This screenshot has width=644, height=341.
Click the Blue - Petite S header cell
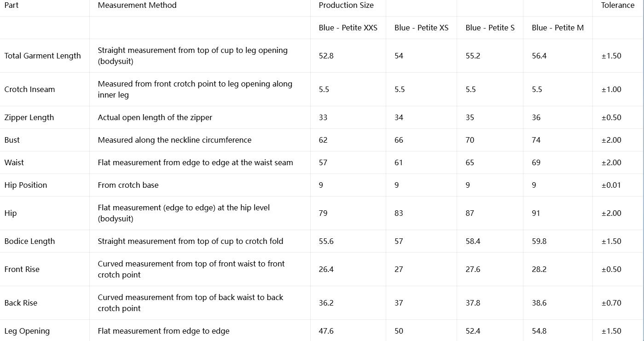(x=490, y=28)
